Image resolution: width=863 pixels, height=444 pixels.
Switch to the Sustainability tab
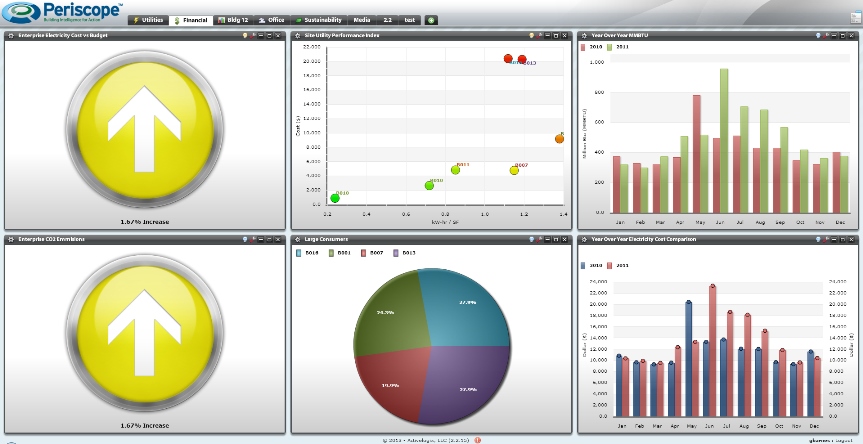click(x=319, y=20)
